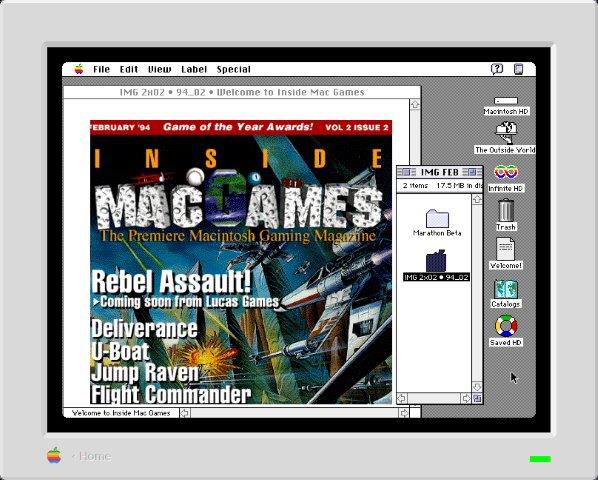Open the Apple menu in the menu bar
The image size is (598, 480).
79,69
